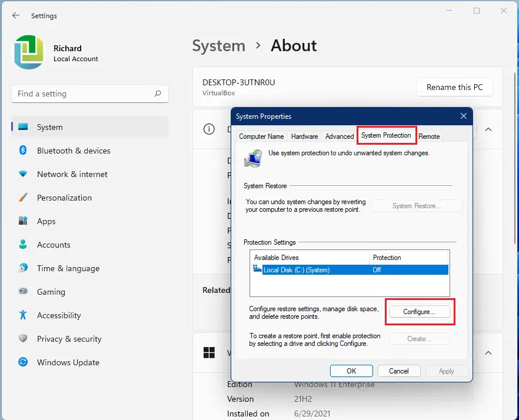Click the System monitor icon in sidebar
Screen dimensions: 519x420
coord(23,126)
